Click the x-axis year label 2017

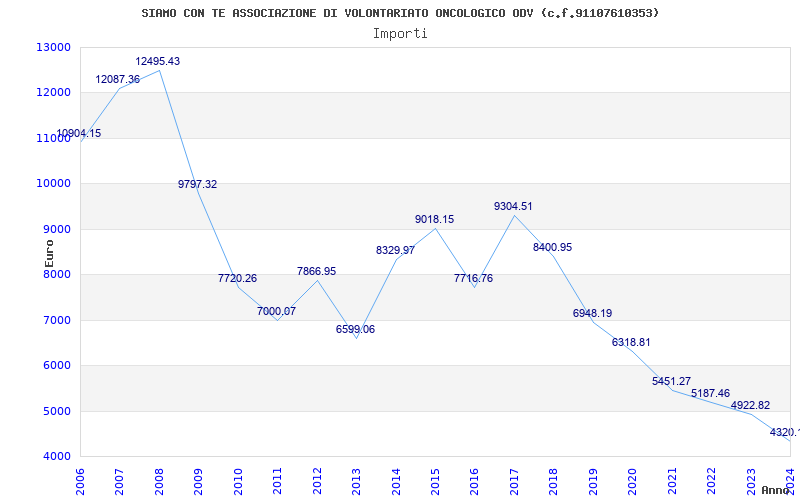[514, 481]
